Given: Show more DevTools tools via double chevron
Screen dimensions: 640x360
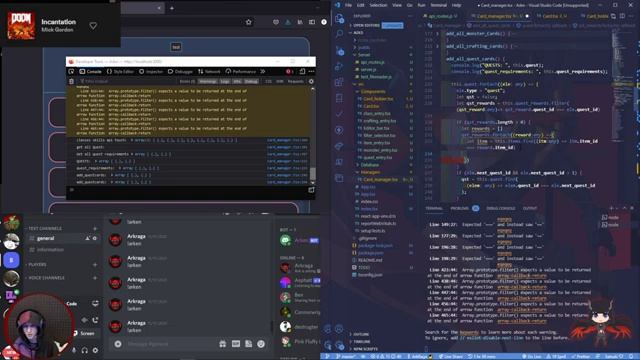Looking at the screenshot, I should pos(263,71).
